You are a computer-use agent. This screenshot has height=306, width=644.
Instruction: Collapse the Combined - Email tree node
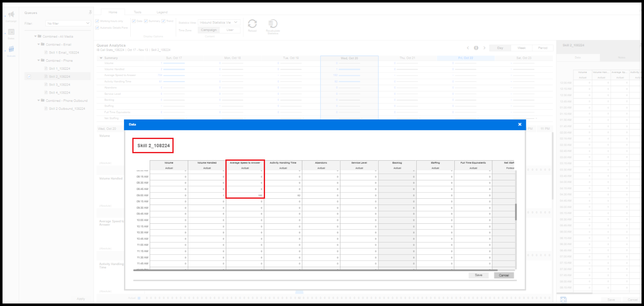(x=38, y=44)
